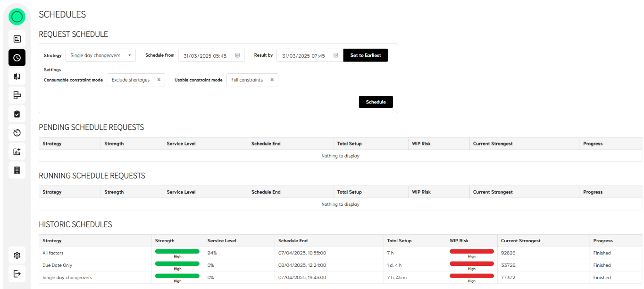Open the Gantt chart icon in the sidebar
The image size is (644, 289).
point(17,95)
